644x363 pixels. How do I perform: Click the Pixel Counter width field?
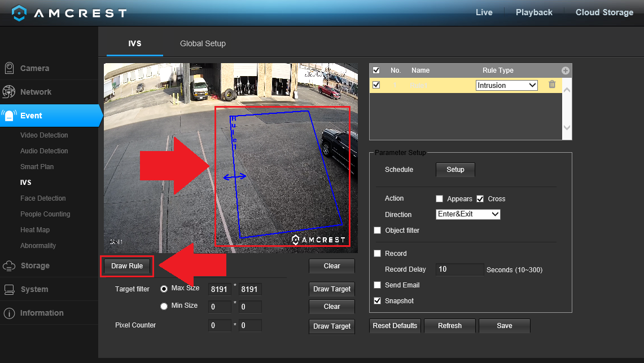click(x=220, y=325)
